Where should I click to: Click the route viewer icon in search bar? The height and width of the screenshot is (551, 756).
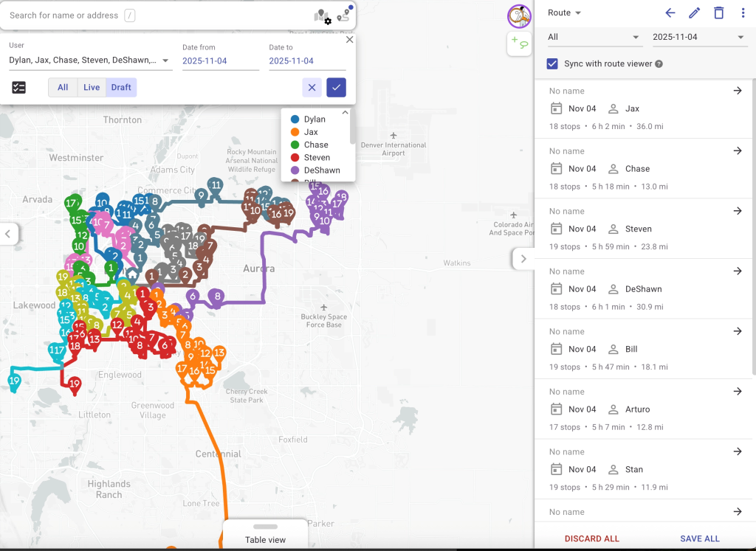tap(343, 15)
